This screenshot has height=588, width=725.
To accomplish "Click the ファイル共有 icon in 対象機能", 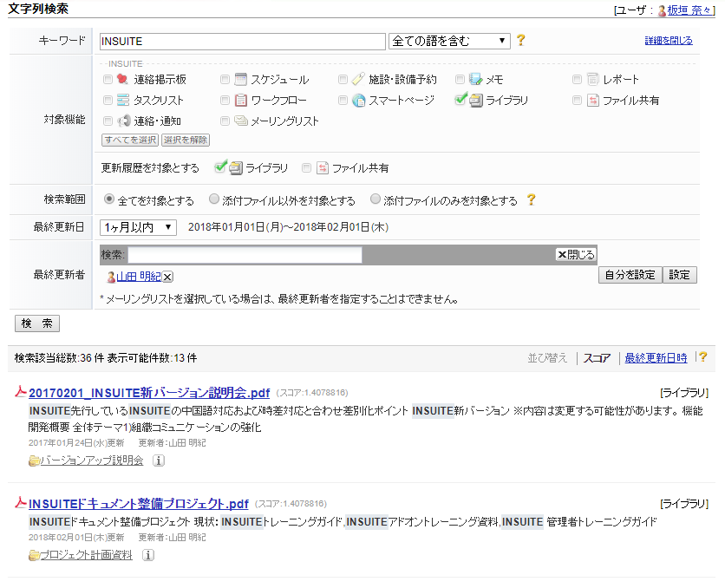I will [593, 101].
